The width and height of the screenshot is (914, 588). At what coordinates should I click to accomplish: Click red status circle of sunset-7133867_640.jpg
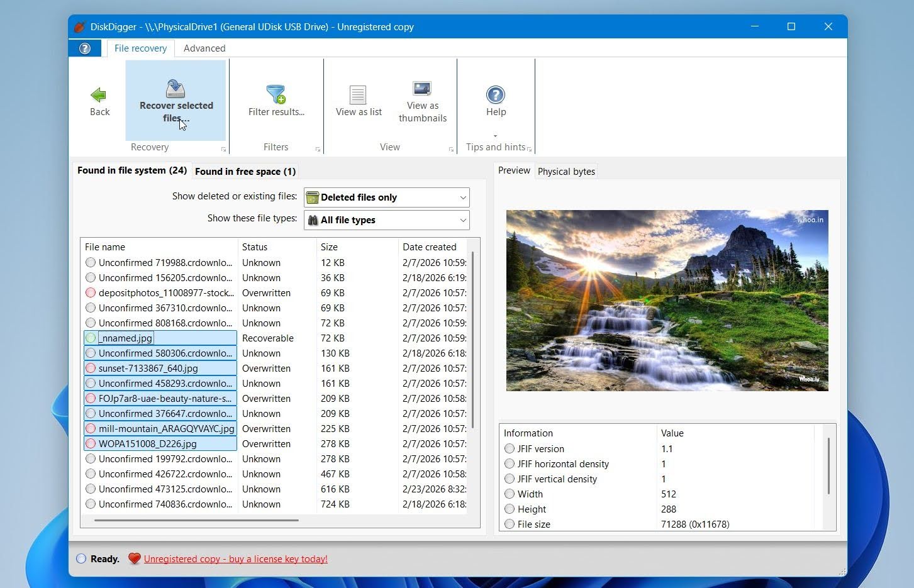pyautogui.click(x=91, y=369)
